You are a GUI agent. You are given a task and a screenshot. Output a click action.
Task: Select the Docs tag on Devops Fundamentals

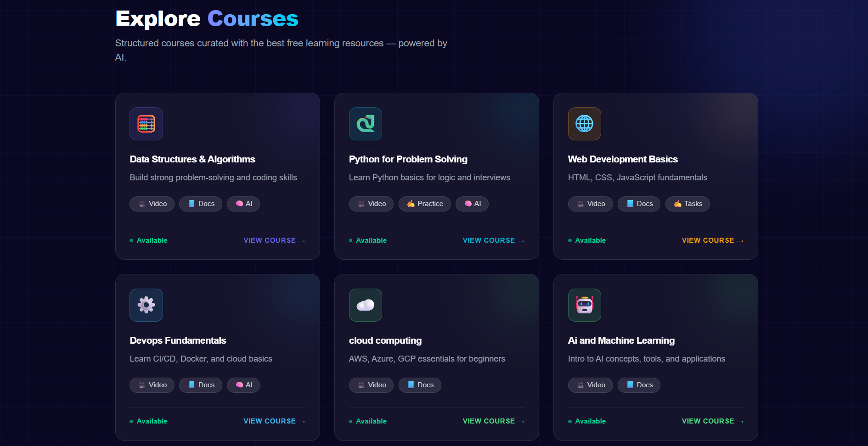(201, 385)
